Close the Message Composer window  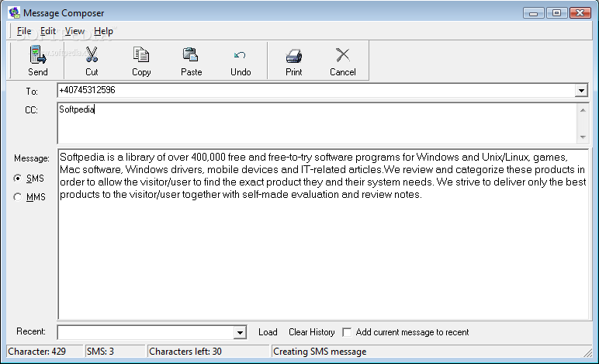580,13
